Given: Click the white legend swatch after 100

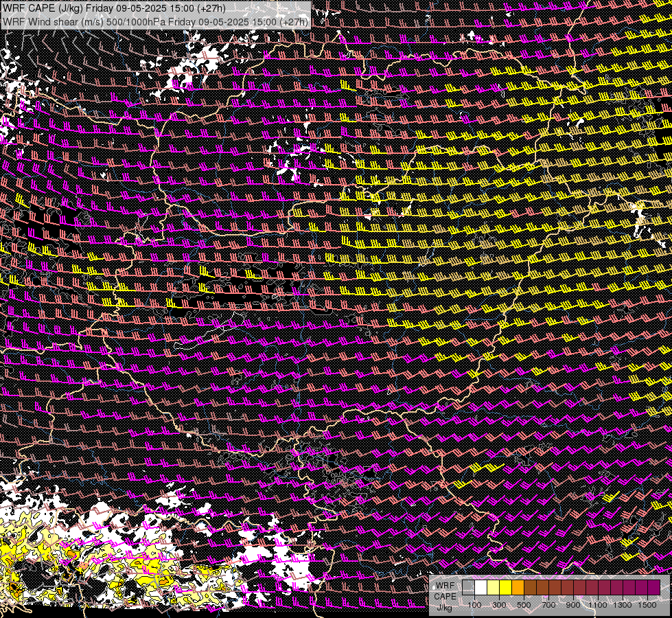Looking at the screenshot, I should pyautogui.click(x=481, y=588).
